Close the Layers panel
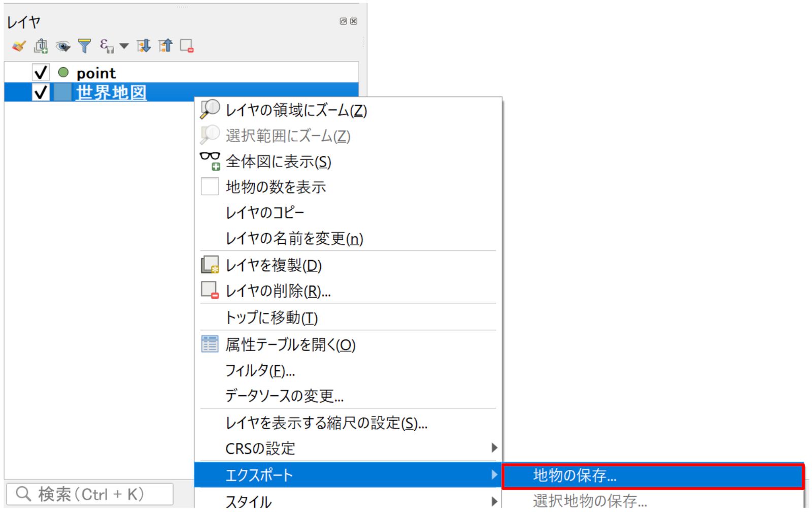Image resolution: width=812 pixels, height=512 pixels. (354, 21)
